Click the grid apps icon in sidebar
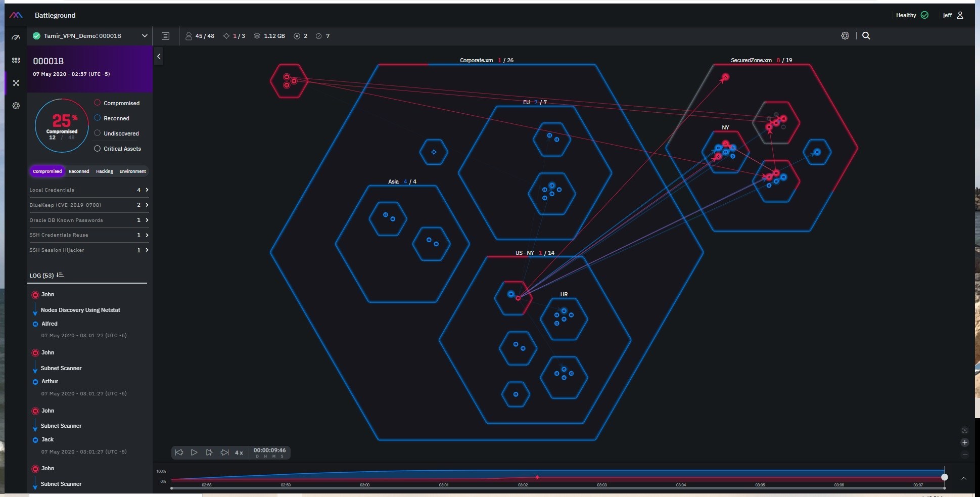 tap(16, 60)
